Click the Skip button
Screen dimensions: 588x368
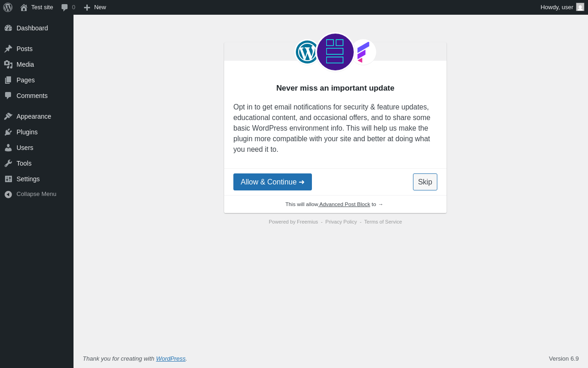coord(425,182)
